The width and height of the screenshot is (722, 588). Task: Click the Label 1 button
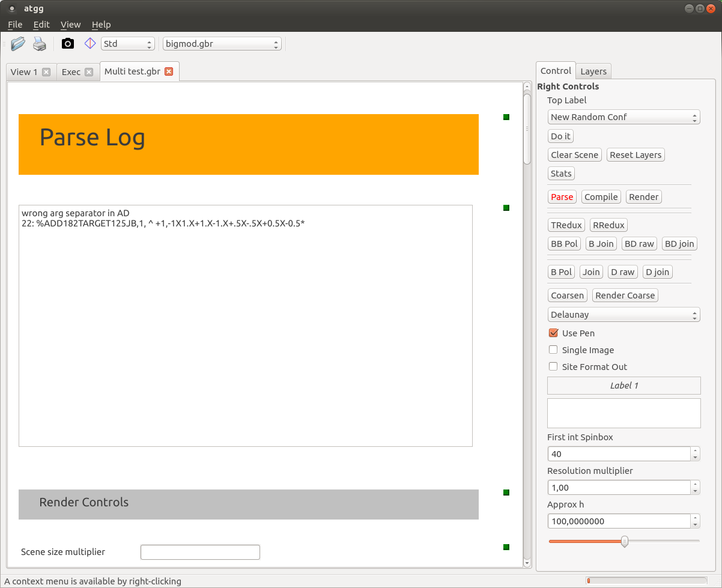[624, 386]
